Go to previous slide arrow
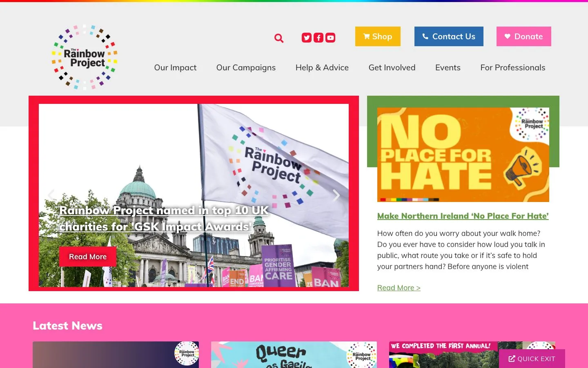588x368 pixels. click(51, 195)
